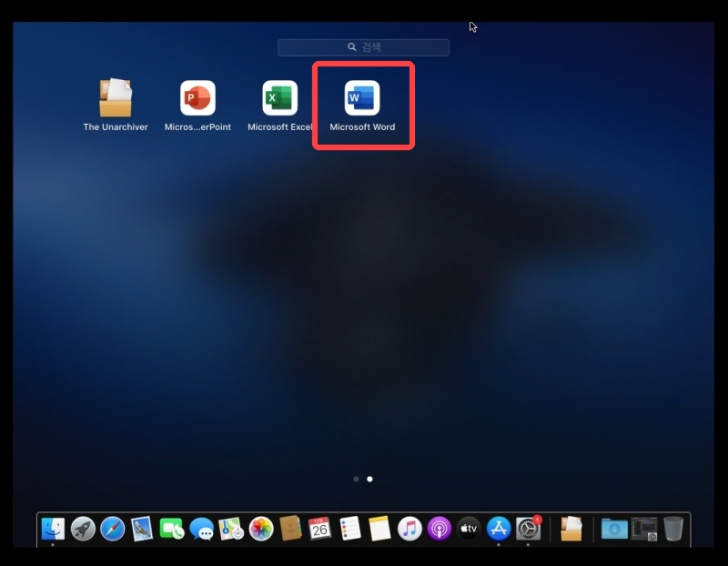Viewport: 728px width, 566px height.
Task: Launch Microsoft Excel from Launchpad
Action: 280,98
